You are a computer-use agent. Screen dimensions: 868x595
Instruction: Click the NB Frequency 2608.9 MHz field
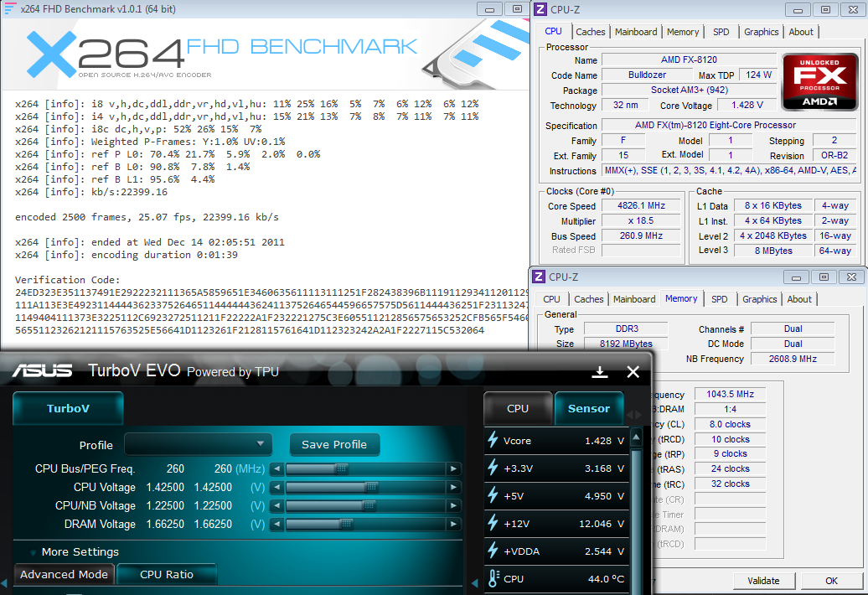793,359
